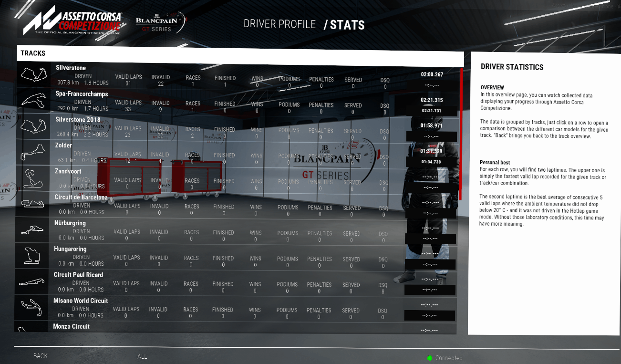Click Spa-Francorchamps valid laps value 33
The image size is (621, 364).
pyautogui.click(x=128, y=109)
